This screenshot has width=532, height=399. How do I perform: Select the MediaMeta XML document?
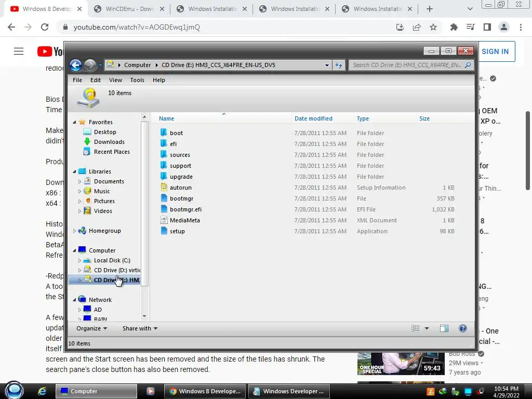coord(184,220)
